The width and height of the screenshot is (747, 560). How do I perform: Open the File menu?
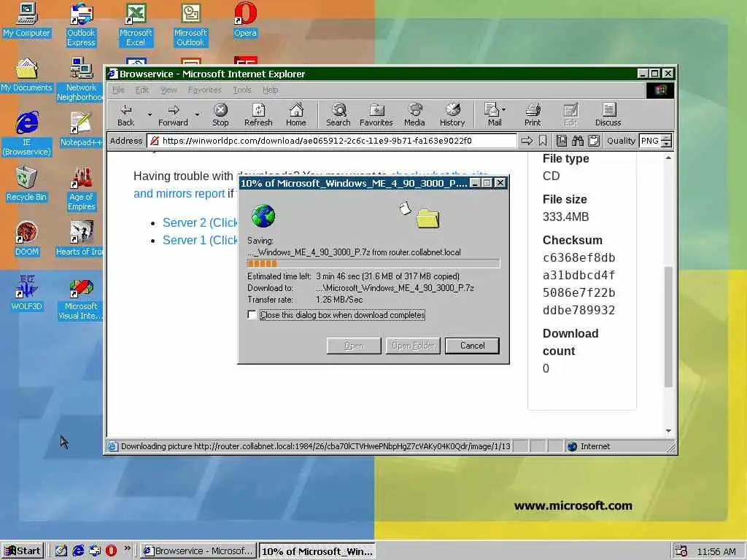tap(118, 90)
